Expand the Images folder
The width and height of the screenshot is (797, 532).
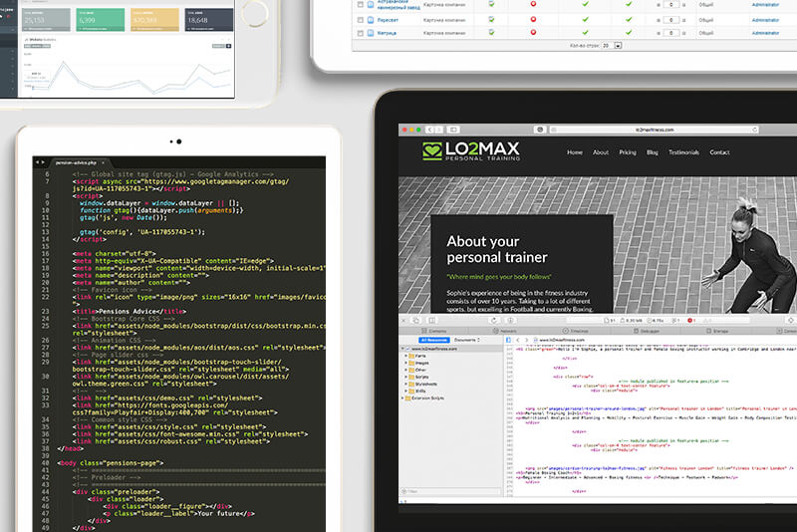coord(406,364)
